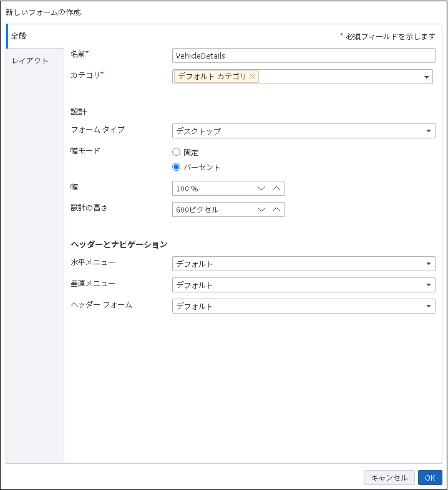Select the パーセント width mode radio button
The width and height of the screenshot is (448, 490).
[x=177, y=167]
